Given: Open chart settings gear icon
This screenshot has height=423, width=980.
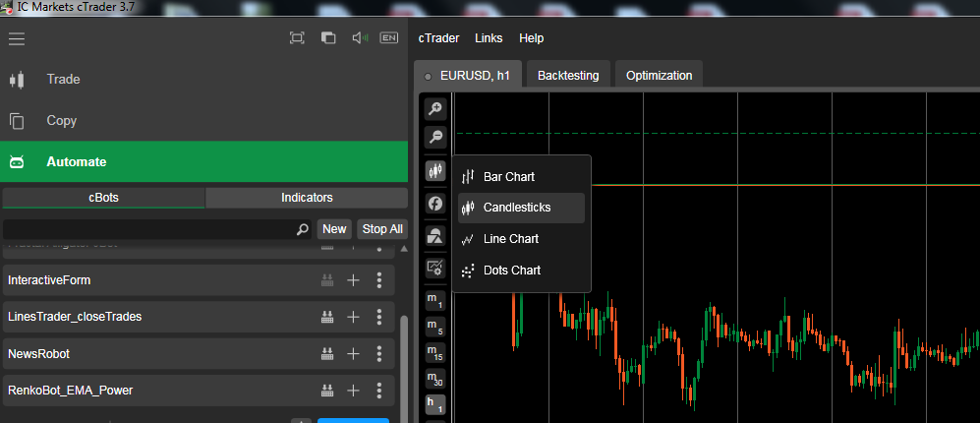Looking at the screenshot, I should [x=435, y=269].
